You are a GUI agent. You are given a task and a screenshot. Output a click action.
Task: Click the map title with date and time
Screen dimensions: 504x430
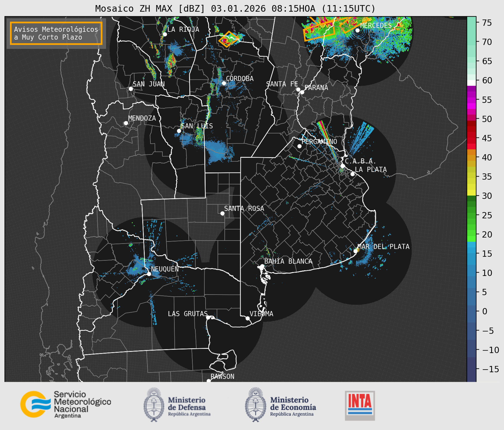pos(235,9)
